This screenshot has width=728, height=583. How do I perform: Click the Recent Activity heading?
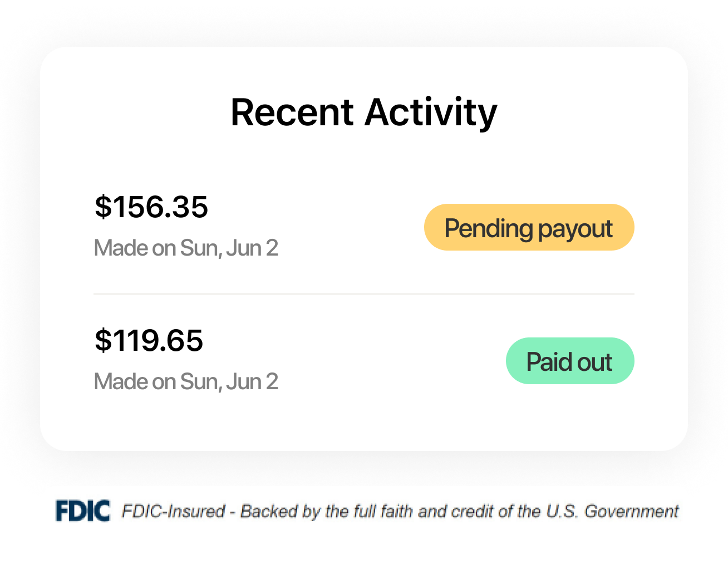click(x=364, y=111)
